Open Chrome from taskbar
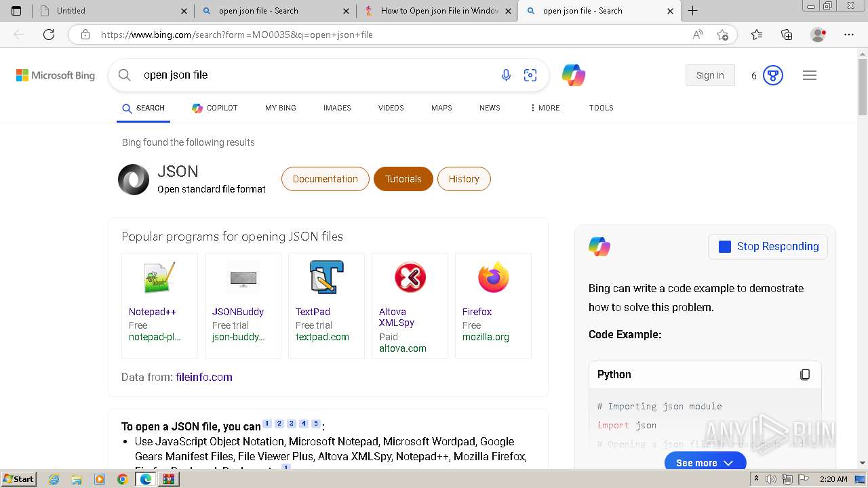868x488 pixels. pos(122,479)
